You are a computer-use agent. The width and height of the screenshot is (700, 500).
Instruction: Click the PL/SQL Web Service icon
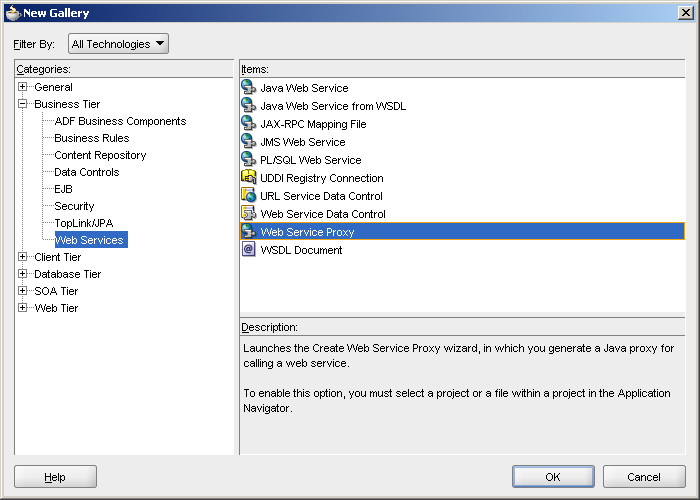249,159
